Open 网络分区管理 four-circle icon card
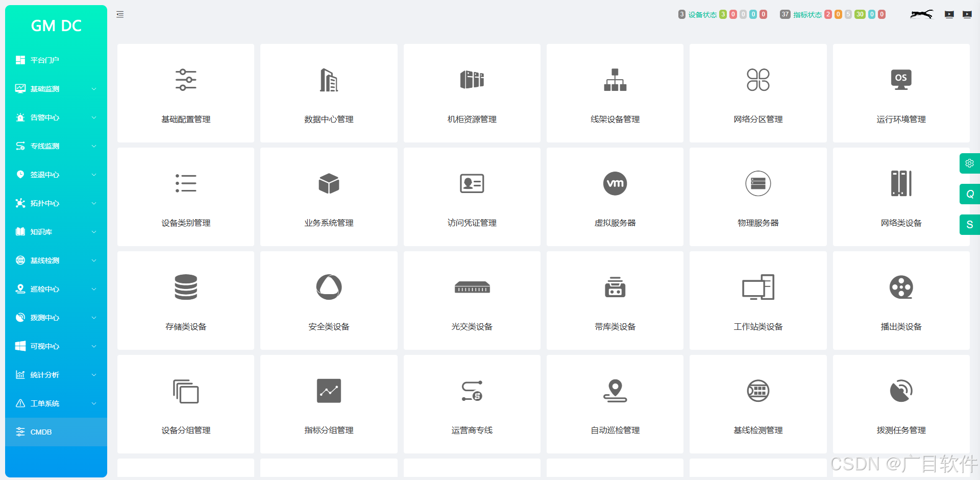Viewport: 980px width, 480px height. point(758,93)
